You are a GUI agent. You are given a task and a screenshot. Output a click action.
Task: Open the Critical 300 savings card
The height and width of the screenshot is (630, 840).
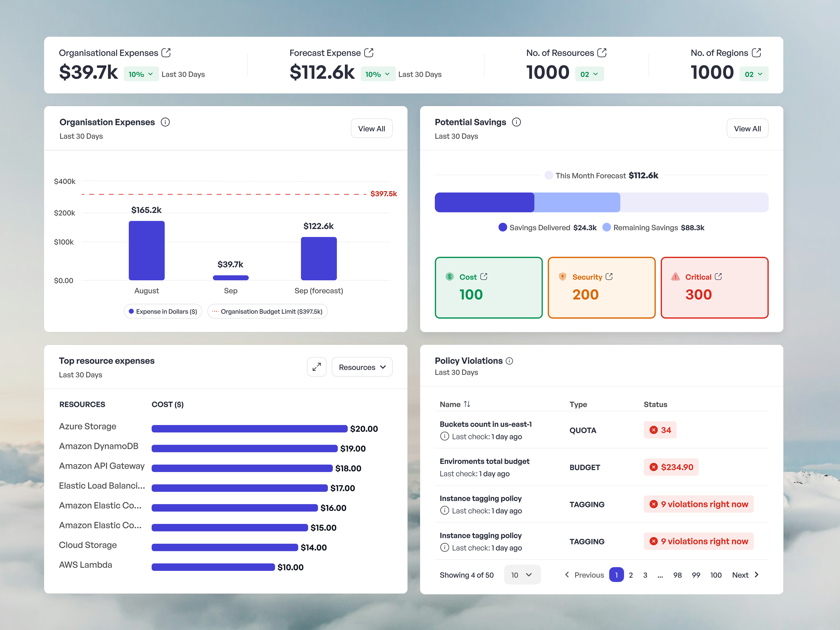click(x=714, y=287)
